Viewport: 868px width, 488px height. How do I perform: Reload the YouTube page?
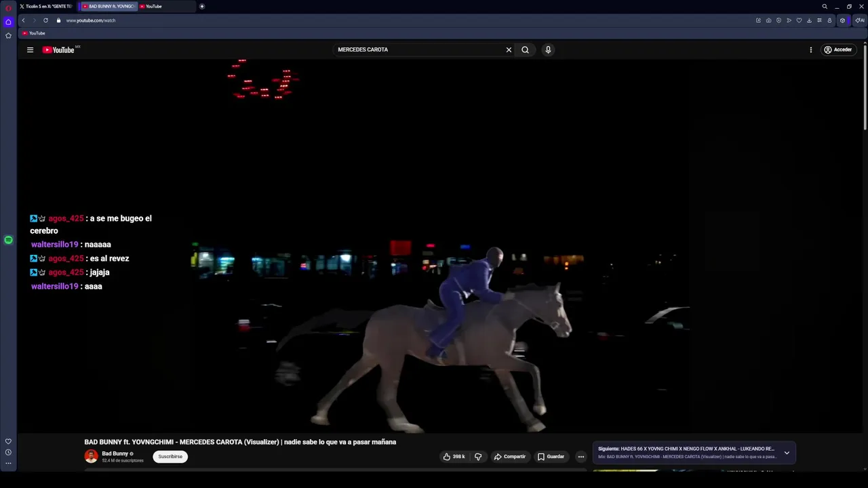pos(45,20)
